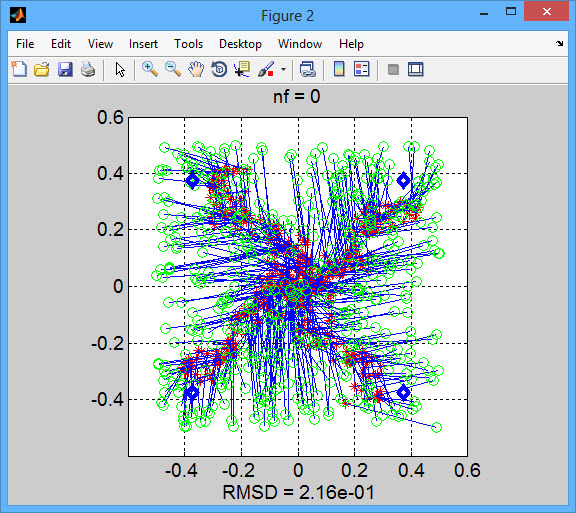Select the Edit Plot arrow tool
This screenshot has height=513, width=576.
[120, 69]
